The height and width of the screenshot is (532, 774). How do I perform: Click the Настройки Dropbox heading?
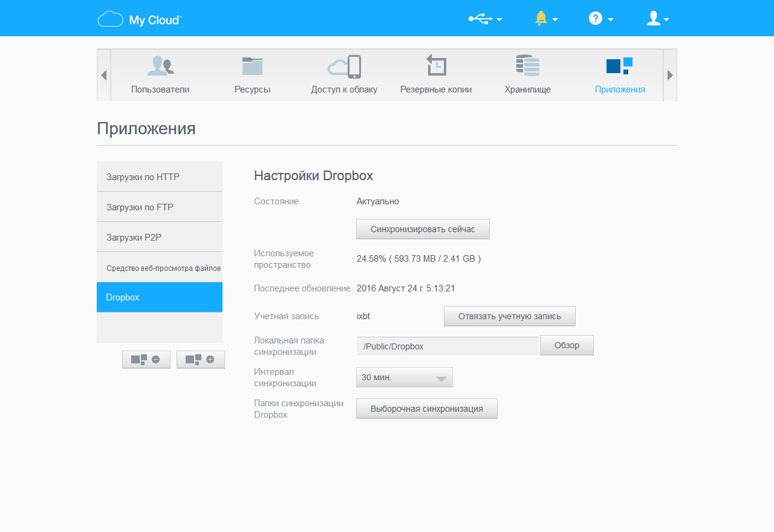(x=313, y=176)
